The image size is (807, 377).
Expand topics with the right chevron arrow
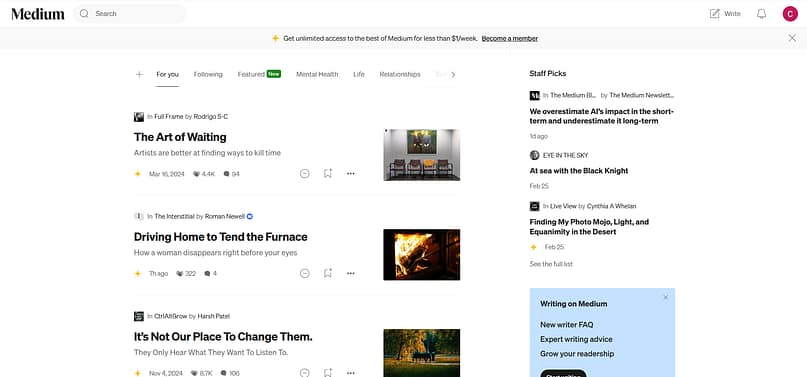pyautogui.click(x=453, y=75)
